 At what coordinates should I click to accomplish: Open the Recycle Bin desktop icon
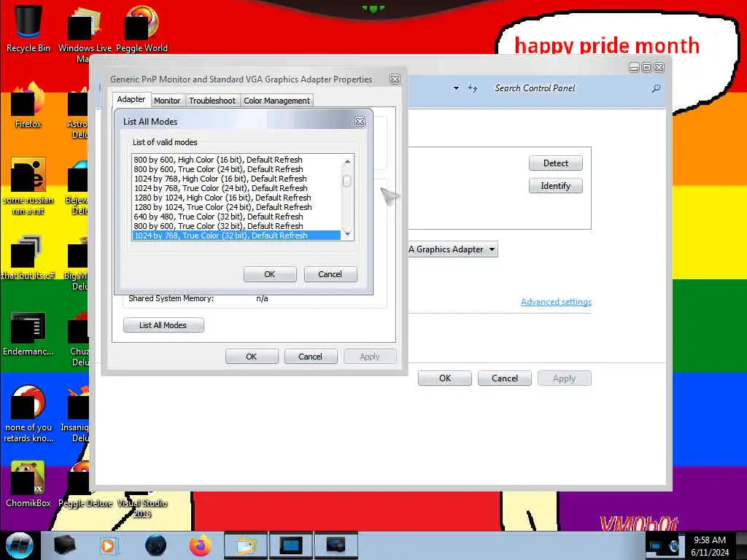point(28,28)
